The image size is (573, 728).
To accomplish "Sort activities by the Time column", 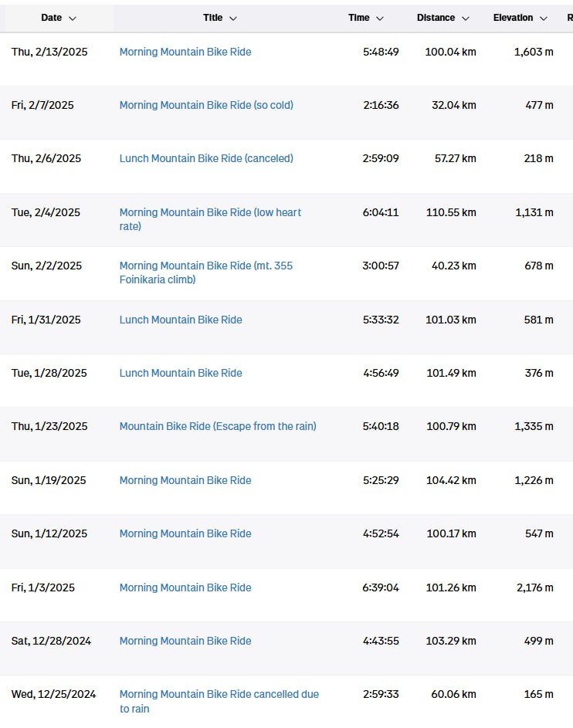I will [366, 18].
